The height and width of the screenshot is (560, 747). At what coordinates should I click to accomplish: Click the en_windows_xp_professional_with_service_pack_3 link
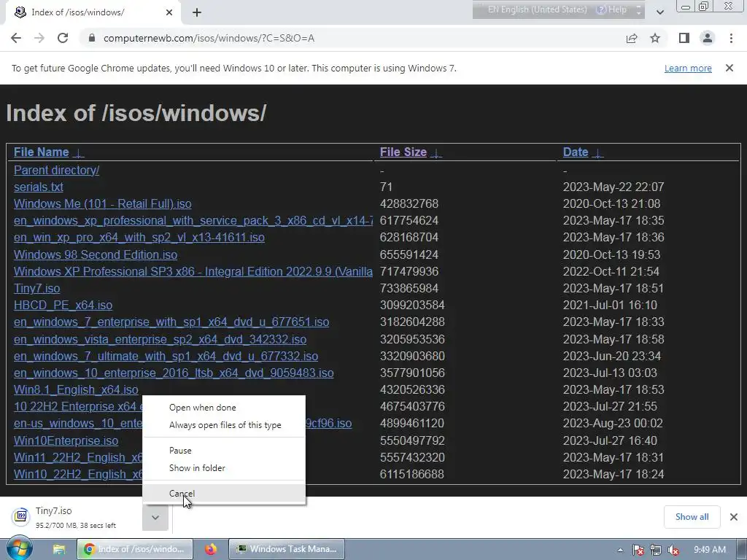click(193, 220)
